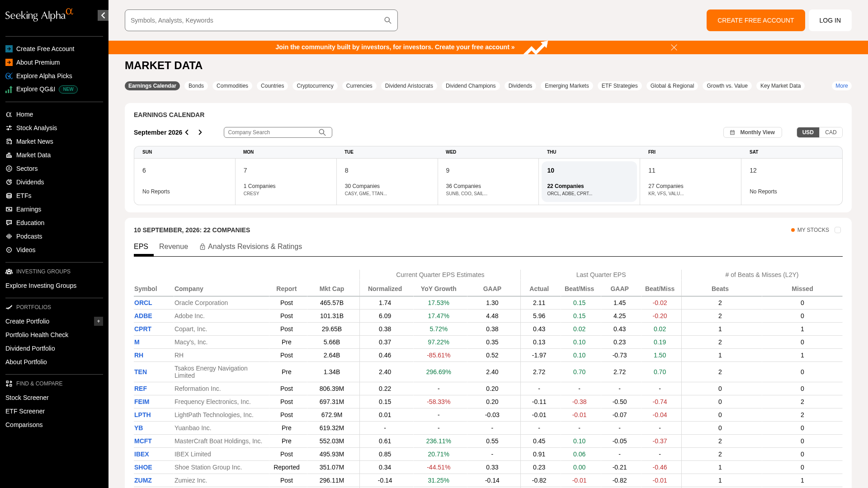Open Analysts Revisions & Ratings tab
Viewport: 868px width, 488px height.
point(251,247)
